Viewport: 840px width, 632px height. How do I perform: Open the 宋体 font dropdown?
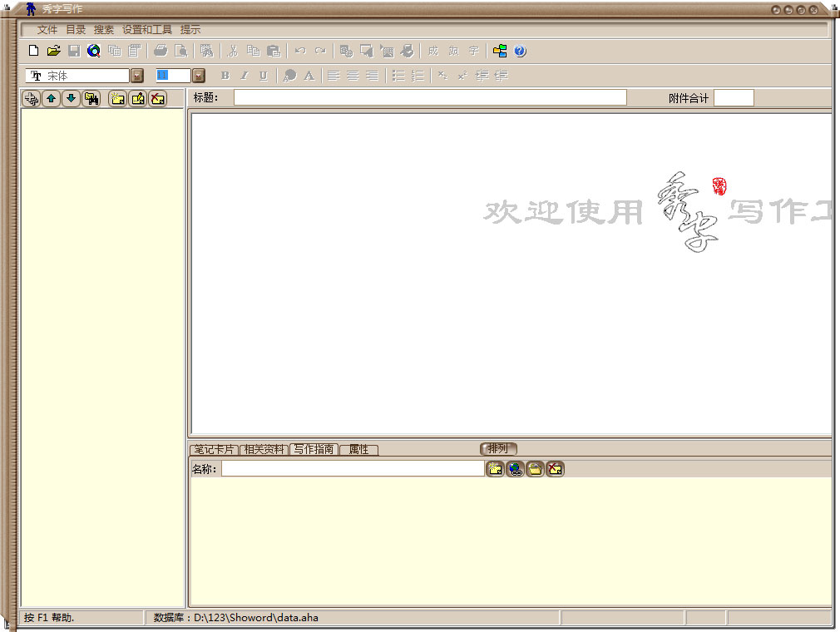136,75
